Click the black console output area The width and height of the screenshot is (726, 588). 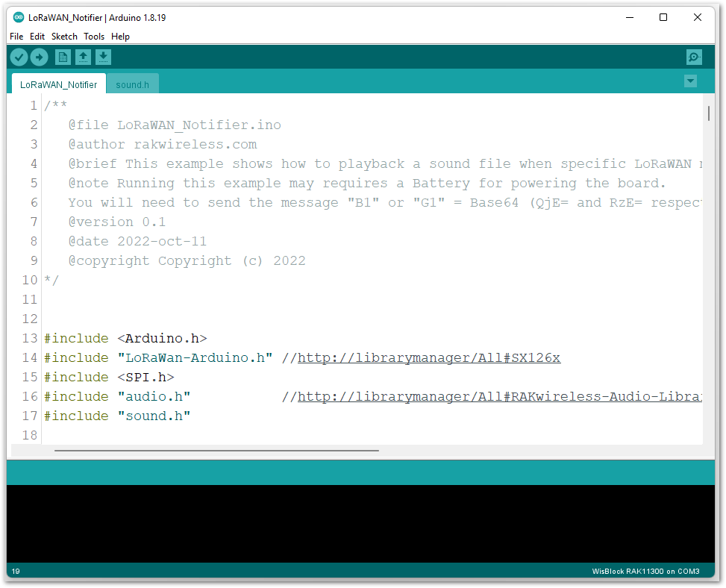[360, 524]
